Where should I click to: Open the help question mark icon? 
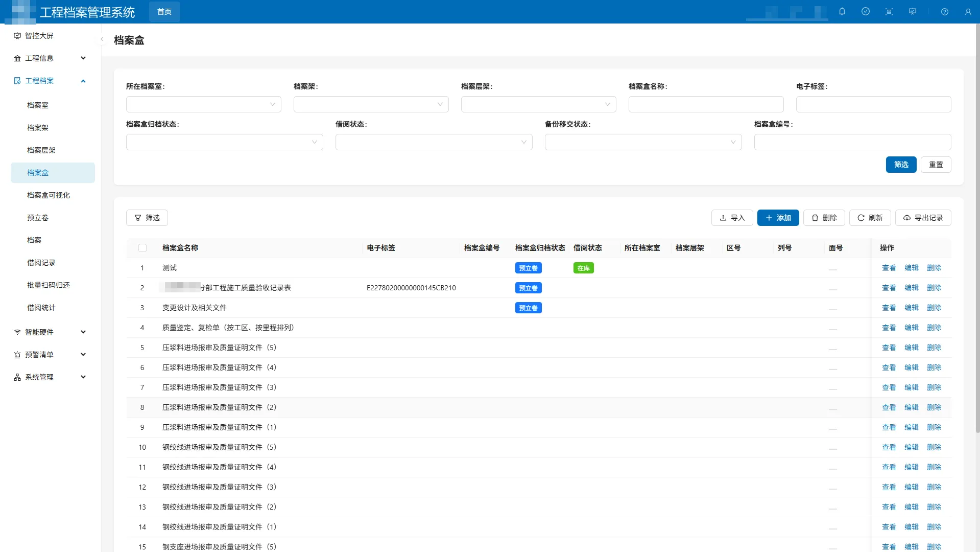click(945, 12)
